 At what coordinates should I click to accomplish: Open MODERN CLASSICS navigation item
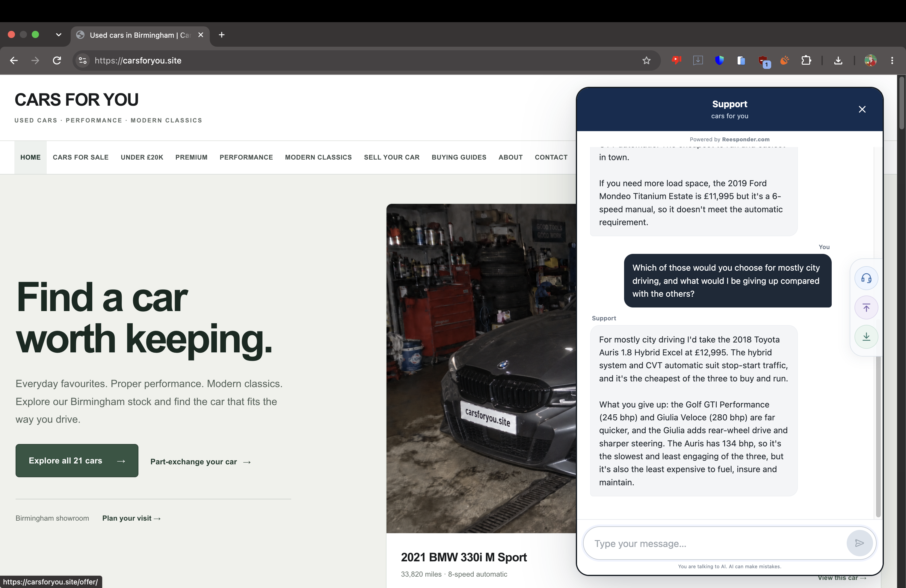pyautogui.click(x=318, y=157)
